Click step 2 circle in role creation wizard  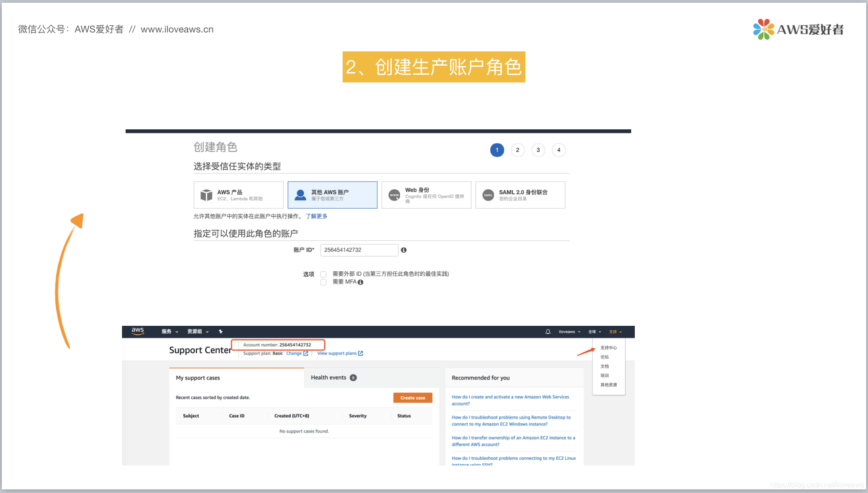pyautogui.click(x=517, y=150)
